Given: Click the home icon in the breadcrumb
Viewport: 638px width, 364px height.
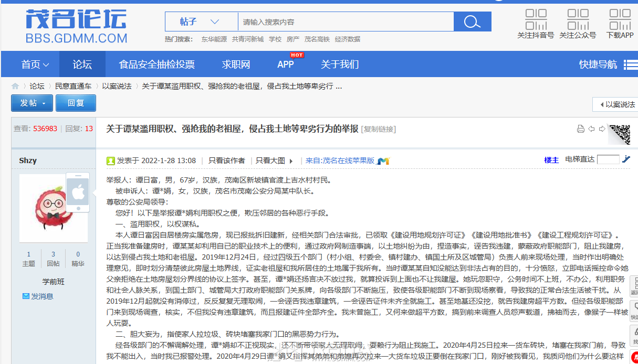Looking at the screenshot, I should (x=15, y=87).
